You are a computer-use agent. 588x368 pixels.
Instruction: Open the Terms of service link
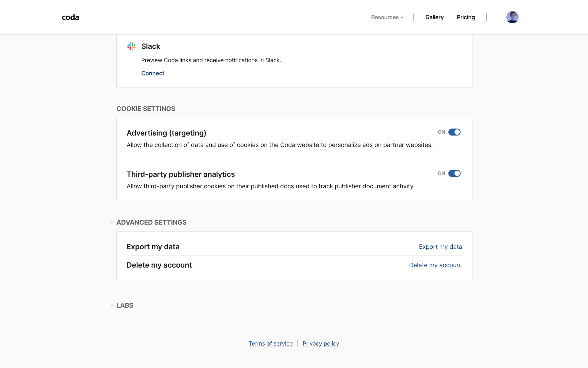(x=270, y=344)
